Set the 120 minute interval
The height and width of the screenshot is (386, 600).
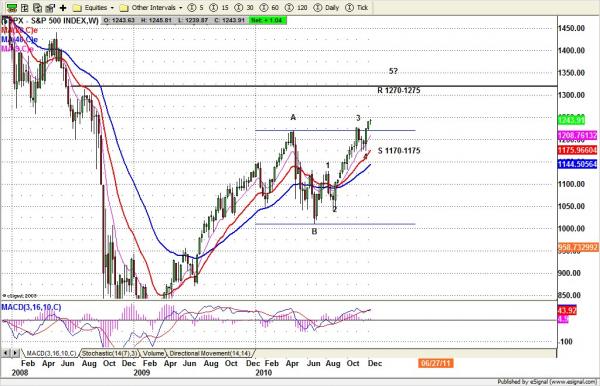click(297, 7)
